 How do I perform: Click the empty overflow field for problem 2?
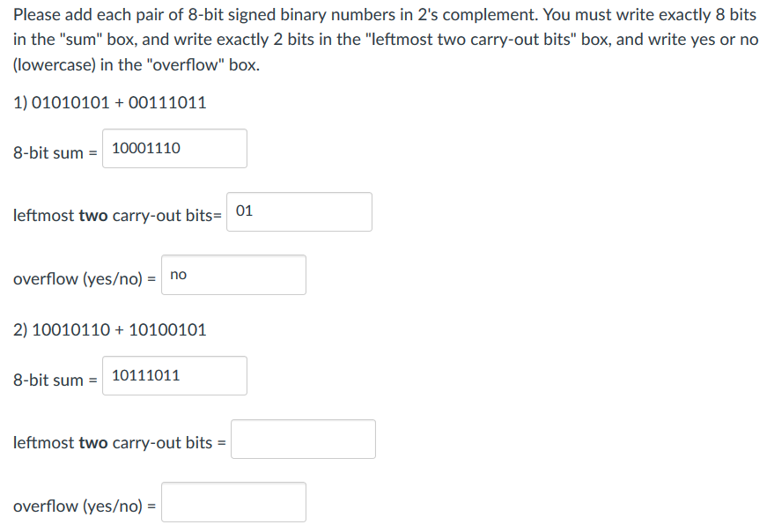pos(234,502)
